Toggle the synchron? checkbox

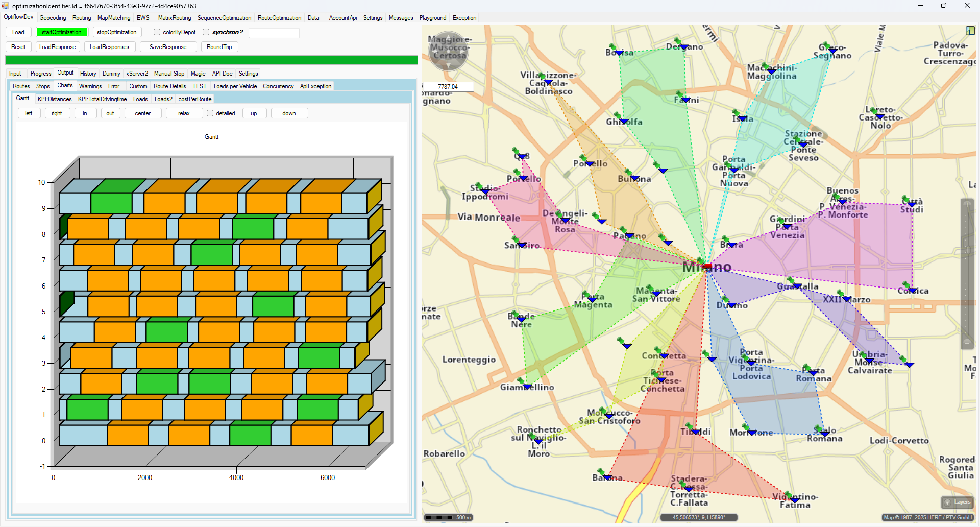pos(206,32)
